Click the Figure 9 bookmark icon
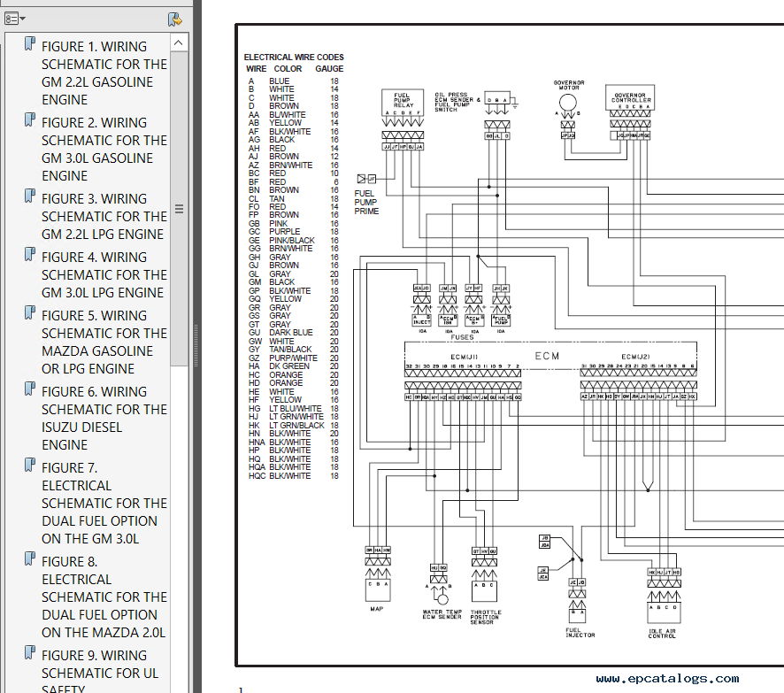The width and height of the screenshot is (784, 693). tap(30, 652)
